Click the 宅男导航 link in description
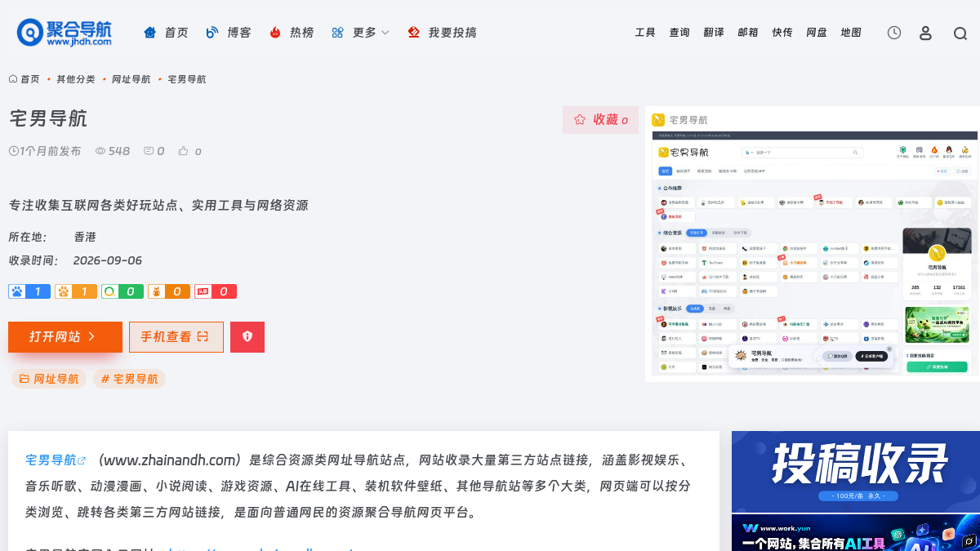This screenshot has height=551, width=980. [56, 460]
